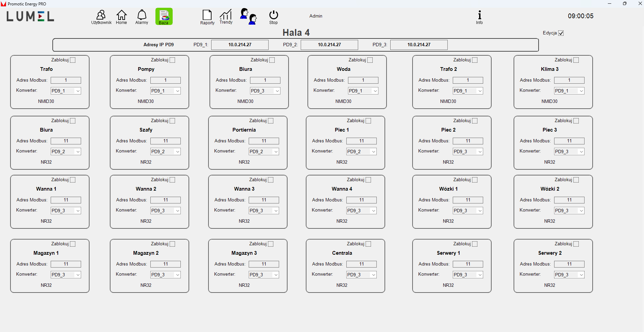Open the Użytkownik user icon
Screen dimensions: 644x332
point(101,17)
